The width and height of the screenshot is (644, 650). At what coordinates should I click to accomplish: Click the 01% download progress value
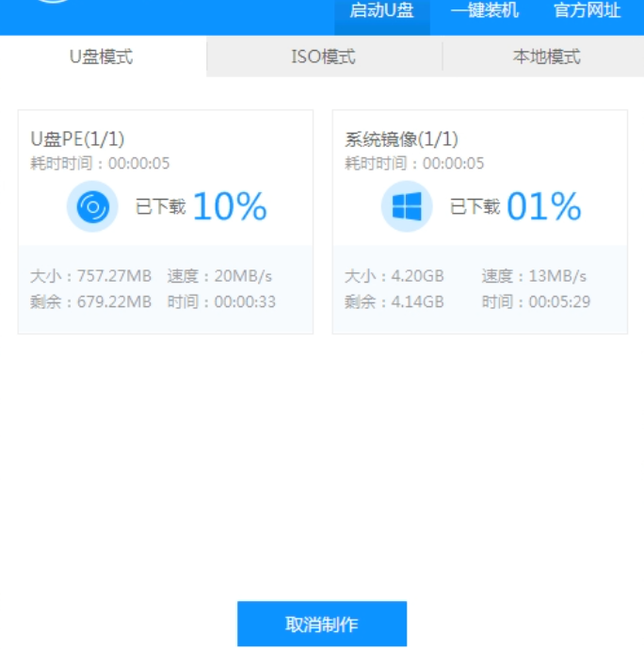(x=543, y=206)
